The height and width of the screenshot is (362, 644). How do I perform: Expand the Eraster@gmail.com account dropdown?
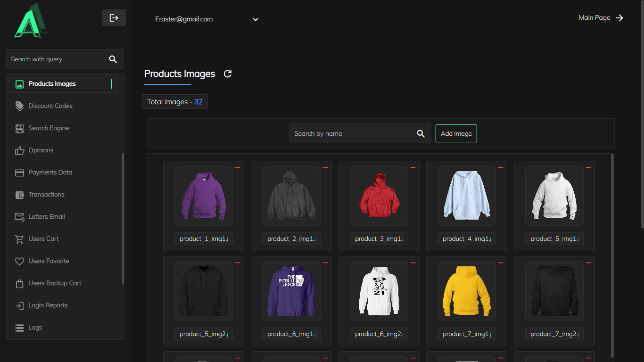(x=255, y=20)
